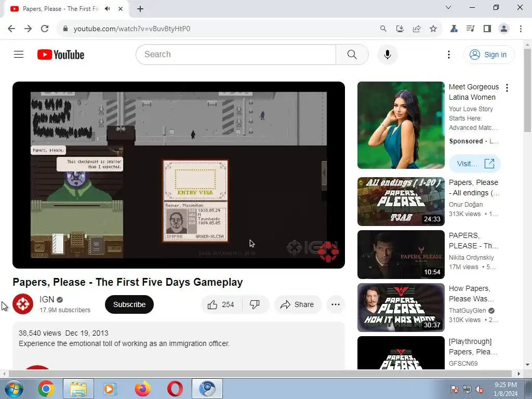Open the IGN channel avatar
The width and height of the screenshot is (532, 399).
click(x=23, y=304)
